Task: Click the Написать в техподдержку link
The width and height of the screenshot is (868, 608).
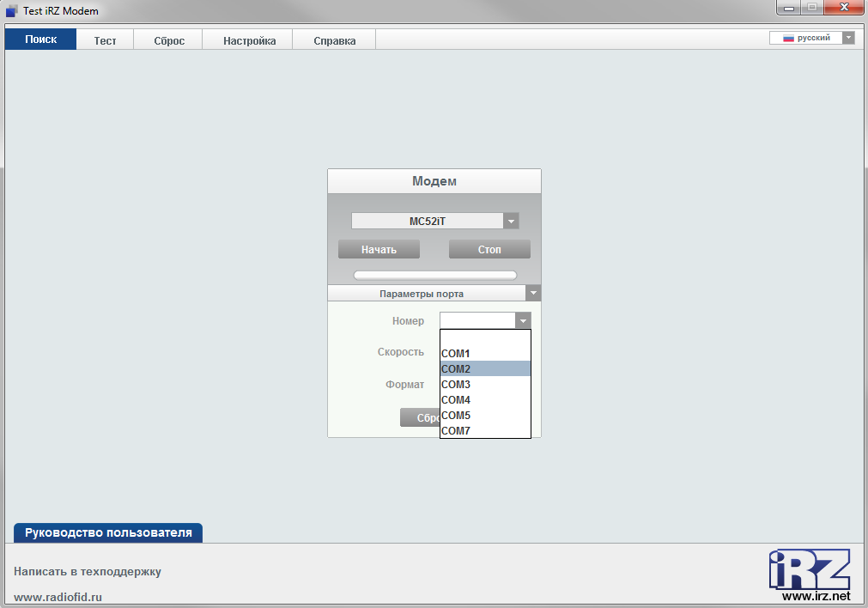Action: tap(88, 572)
